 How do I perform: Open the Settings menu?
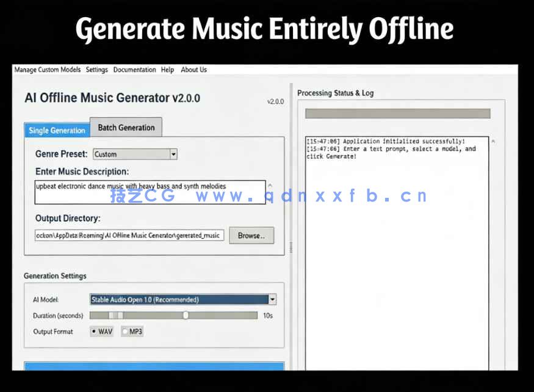[96, 70]
